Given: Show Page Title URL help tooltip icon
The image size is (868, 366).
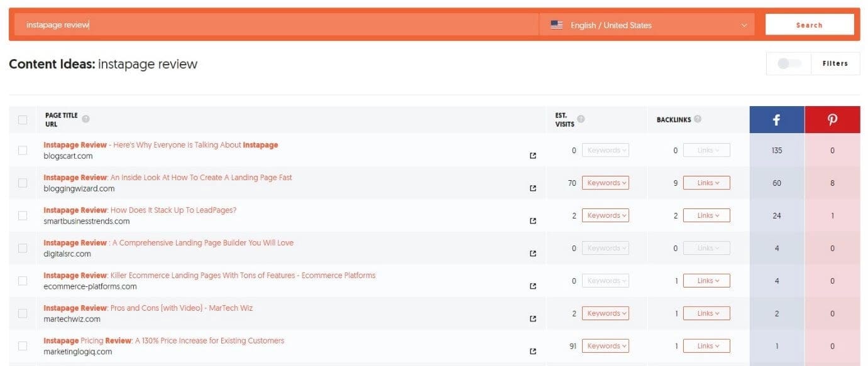Looking at the screenshot, I should [x=85, y=119].
